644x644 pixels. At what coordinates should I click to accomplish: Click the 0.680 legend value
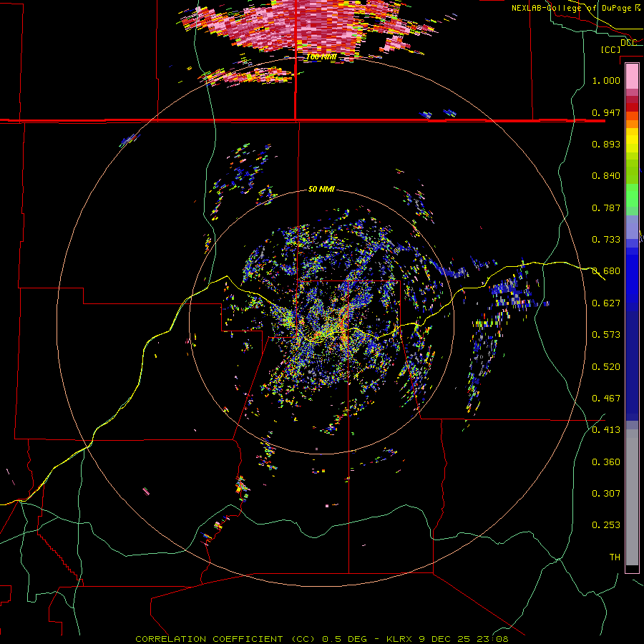[606, 271]
